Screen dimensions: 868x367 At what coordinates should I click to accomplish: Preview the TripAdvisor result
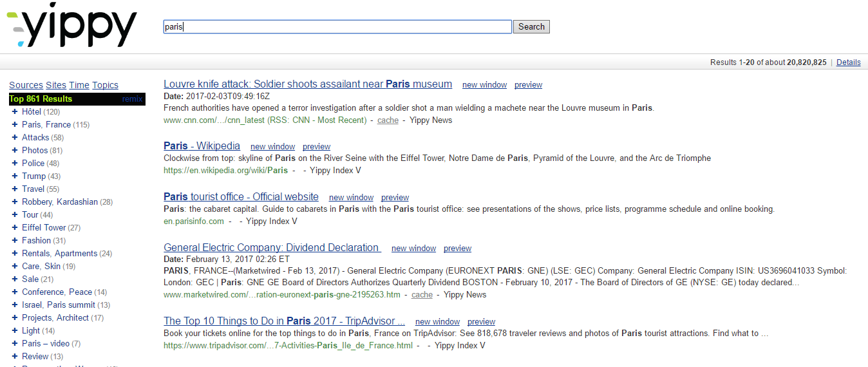click(x=481, y=322)
